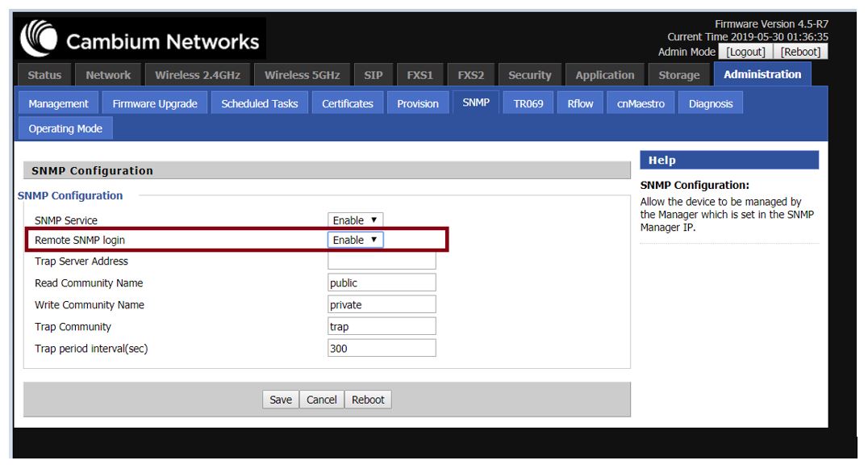Image resolution: width=868 pixels, height=473 pixels.
Task: Go to the Security tab
Action: [530, 75]
